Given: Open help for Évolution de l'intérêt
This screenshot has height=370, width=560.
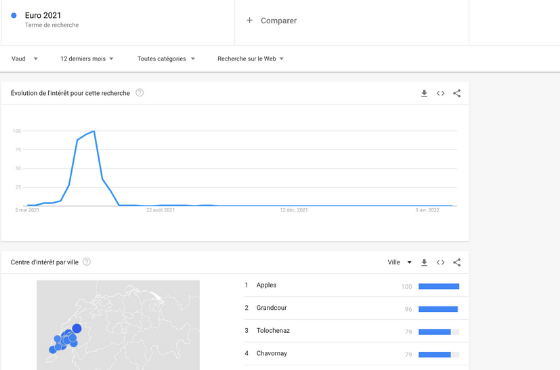Looking at the screenshot, I should [140, 93].
